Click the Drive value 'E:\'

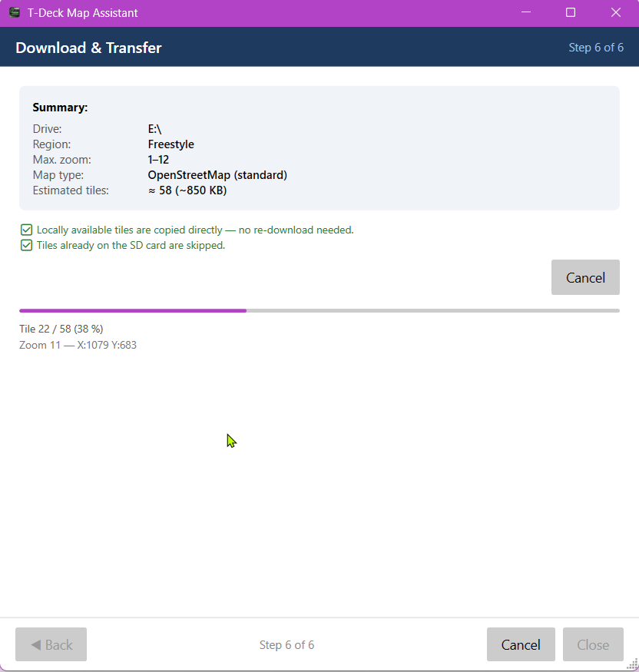click(x=154, y=129)
